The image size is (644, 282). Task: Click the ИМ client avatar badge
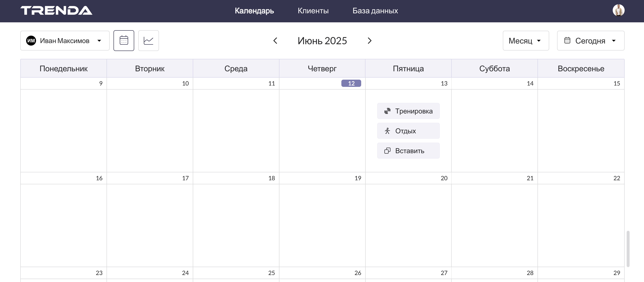(x=31, y=41)
